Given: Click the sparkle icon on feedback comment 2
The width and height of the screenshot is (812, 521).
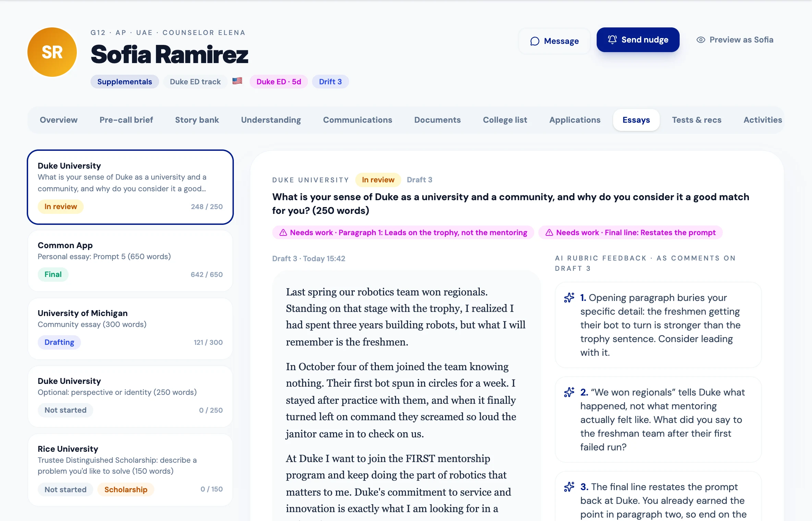Looking at the screenshot, I should pos(569,392).
